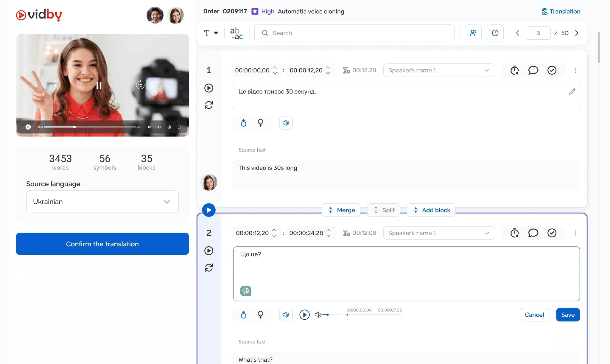Pause the video preview
Screen dimensions: 610x364
(99, 85)
